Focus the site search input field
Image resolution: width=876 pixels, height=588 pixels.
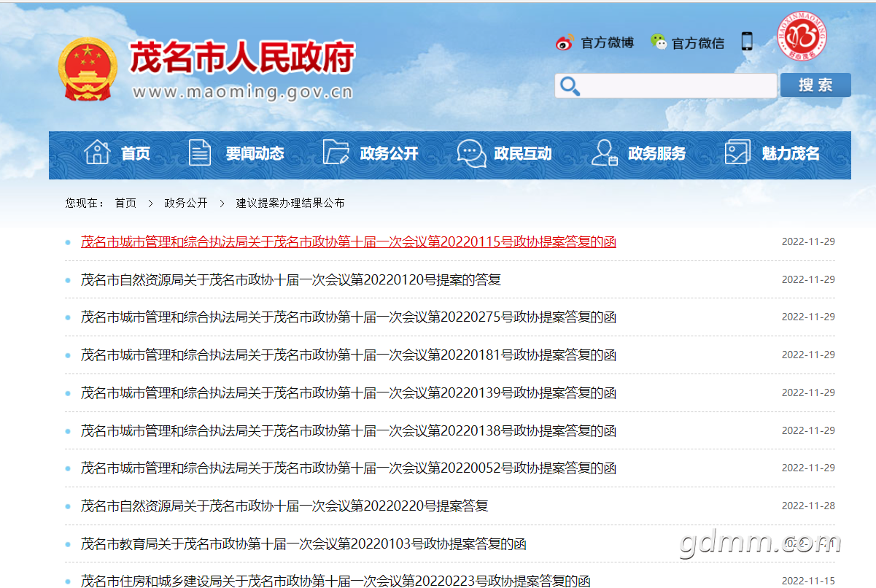(x=678, y=86)
